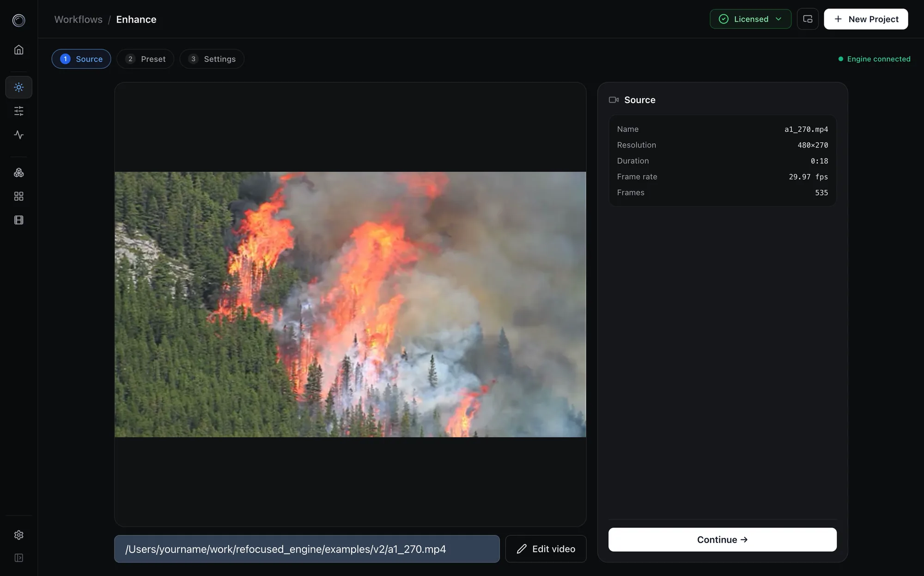Create a New Project
This screenshot has width=924, height=576.
click(866, 19)
